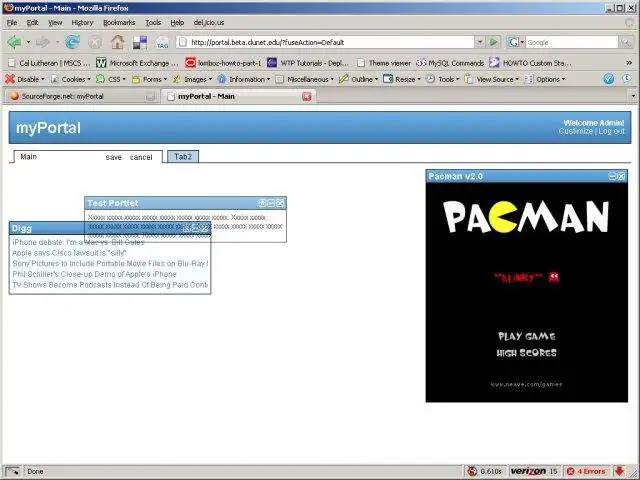Click HIGH SCORES in Pacman portlet
This screenshot has width=640, height=480.
(x=527, y=353)
